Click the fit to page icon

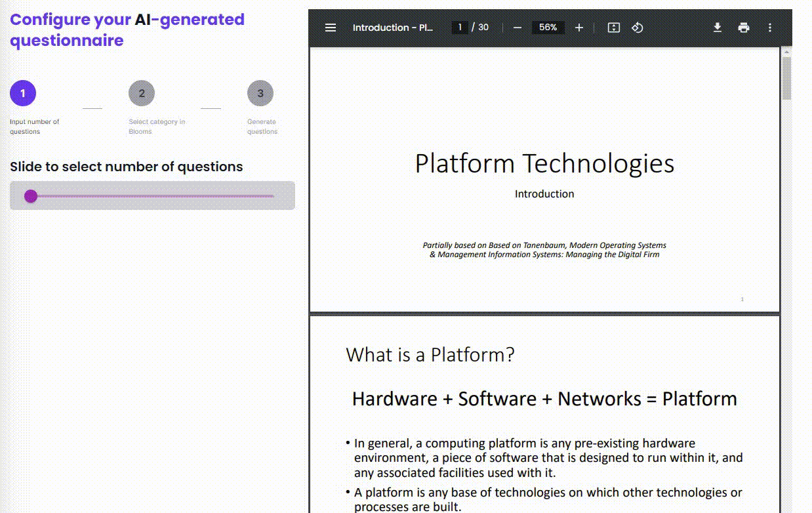(613, 28)
